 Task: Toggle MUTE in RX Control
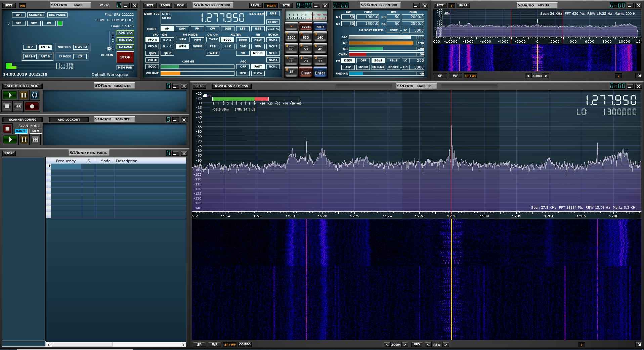click(x=152, y=60)
